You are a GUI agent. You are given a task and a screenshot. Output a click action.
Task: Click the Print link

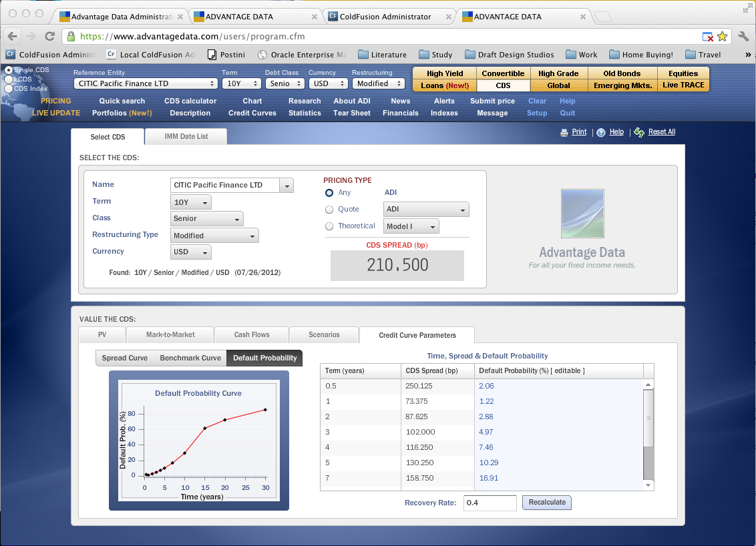(x=579, y=131)
